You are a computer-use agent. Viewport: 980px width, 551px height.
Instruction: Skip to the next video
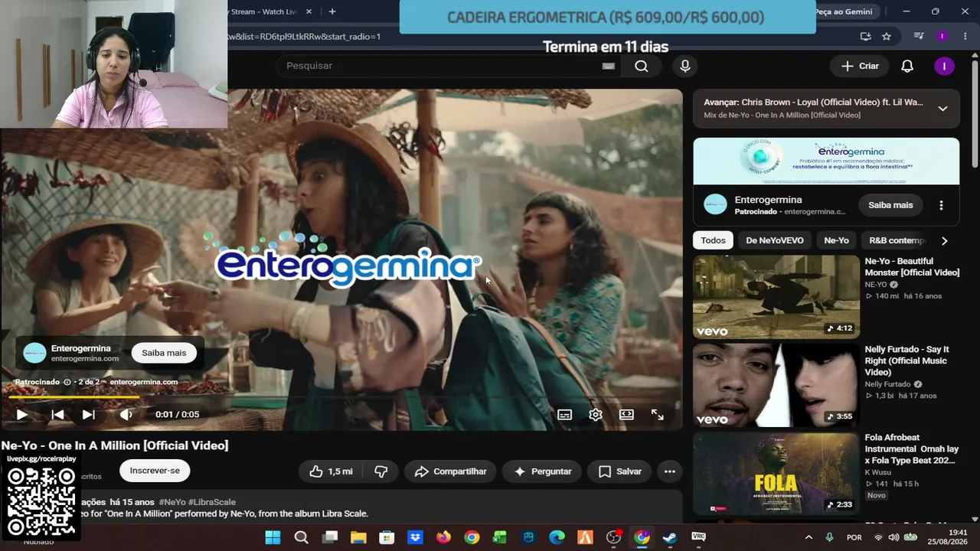click(89, 415)
